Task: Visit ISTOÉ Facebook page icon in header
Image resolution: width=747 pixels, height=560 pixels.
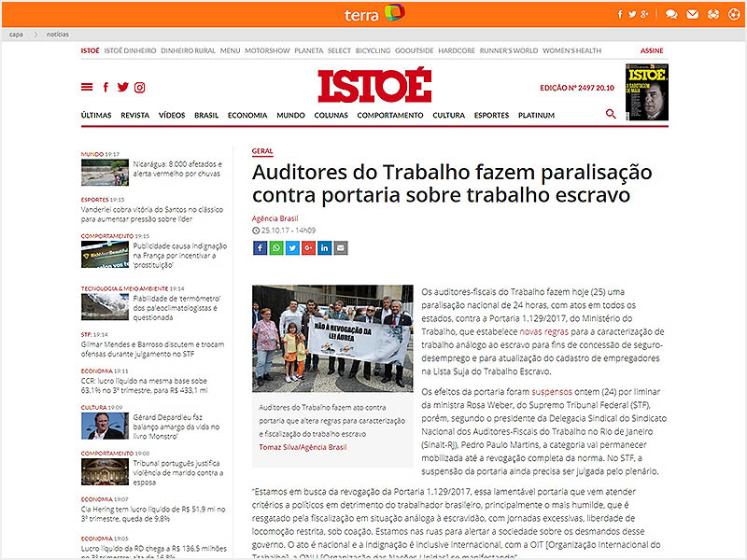Action: pos(106,87)
